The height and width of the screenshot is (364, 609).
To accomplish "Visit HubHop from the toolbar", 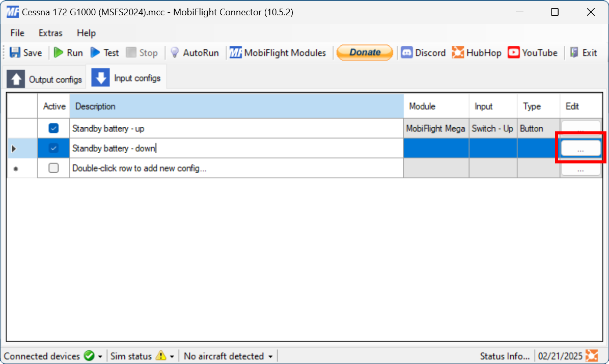I will [477, 52].
